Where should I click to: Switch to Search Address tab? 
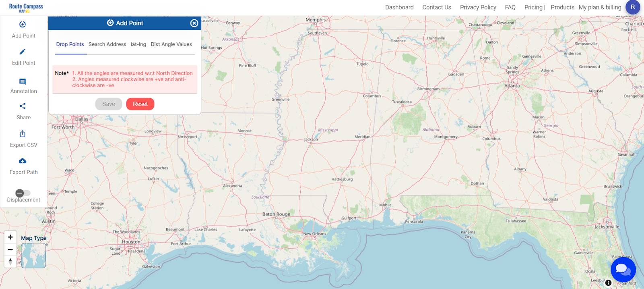tap(107, 44)
